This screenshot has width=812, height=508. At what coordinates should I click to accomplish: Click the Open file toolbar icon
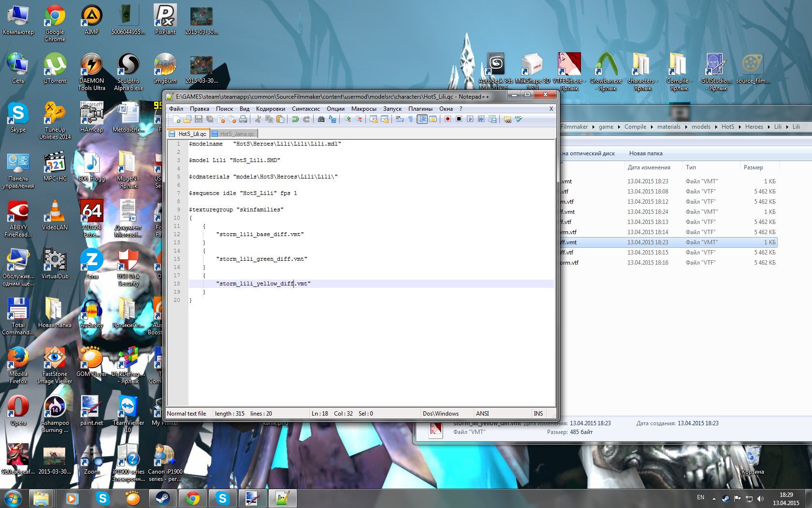[x=188, y=119]
